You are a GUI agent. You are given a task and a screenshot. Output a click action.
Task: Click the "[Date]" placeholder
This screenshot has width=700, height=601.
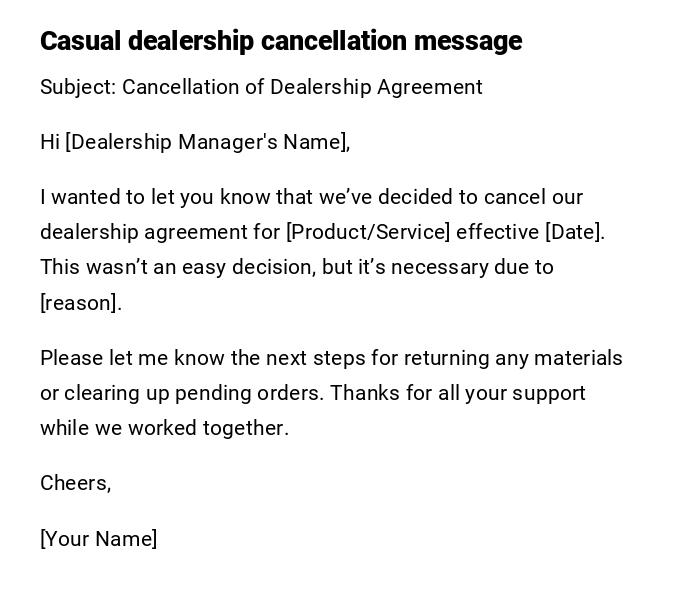click(x=574, y=232)
